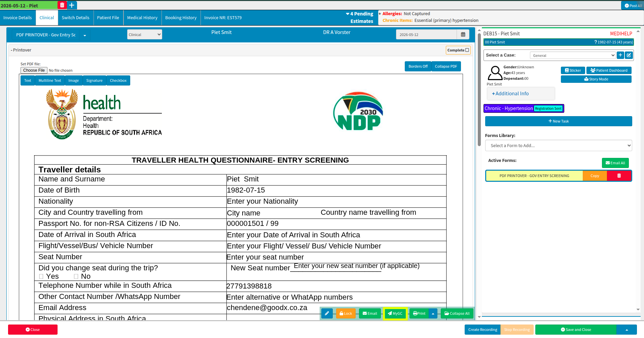Screen dimensions: 644x338
Task: Click the Enter your Nationality field
Action: pyautogui.click(x=262, y=201)
